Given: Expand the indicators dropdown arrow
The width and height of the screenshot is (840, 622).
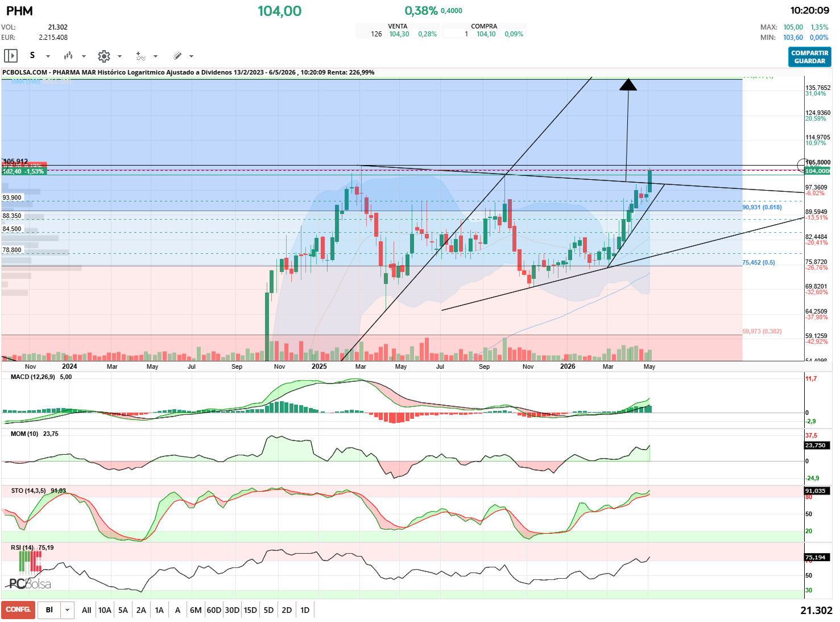Looking at the screenshot, I should [155, 56].
